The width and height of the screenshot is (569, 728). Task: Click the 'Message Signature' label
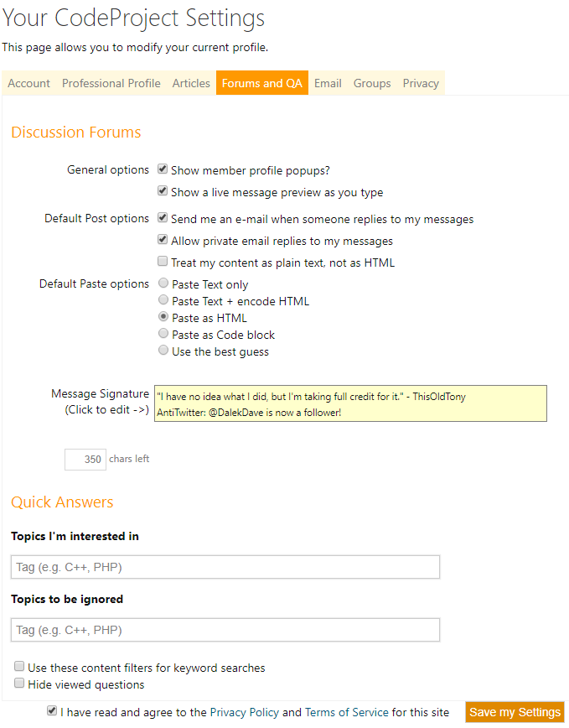coord(101,393)
